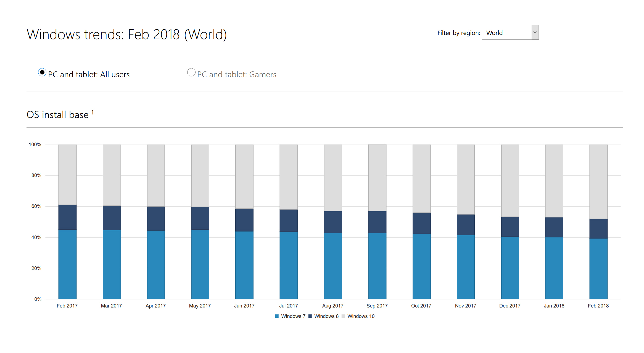644x353 pixels.
Task: Click the 'Oct 2017' axis label
Action: point(421,306)
